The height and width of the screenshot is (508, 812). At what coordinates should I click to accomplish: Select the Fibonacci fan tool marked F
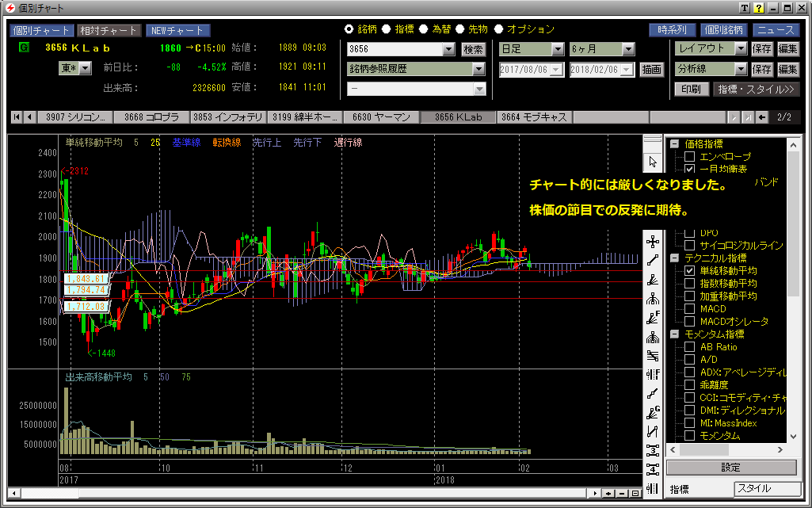(653, 318)
